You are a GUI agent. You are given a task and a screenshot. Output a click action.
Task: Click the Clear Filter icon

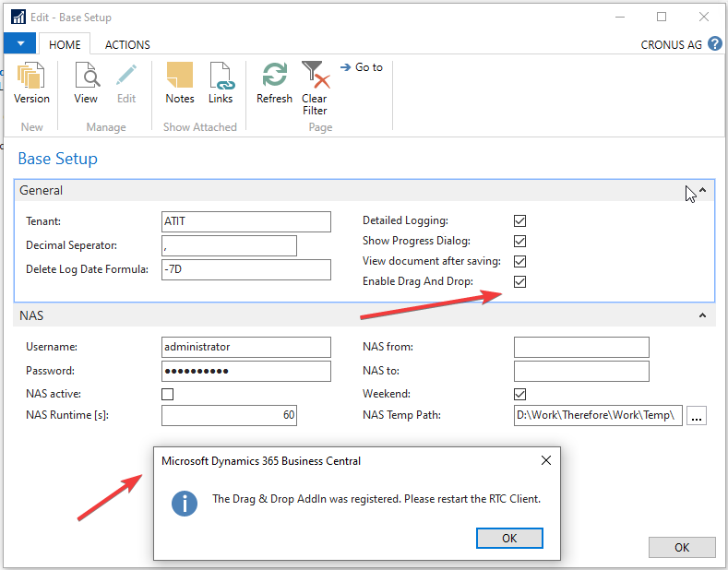[x=316, y=75]
